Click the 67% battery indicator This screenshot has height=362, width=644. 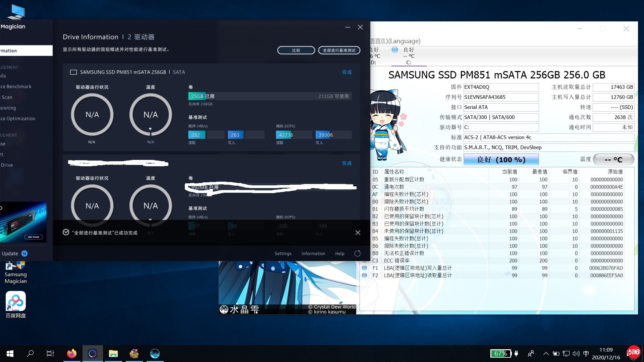tap(500, 353)
